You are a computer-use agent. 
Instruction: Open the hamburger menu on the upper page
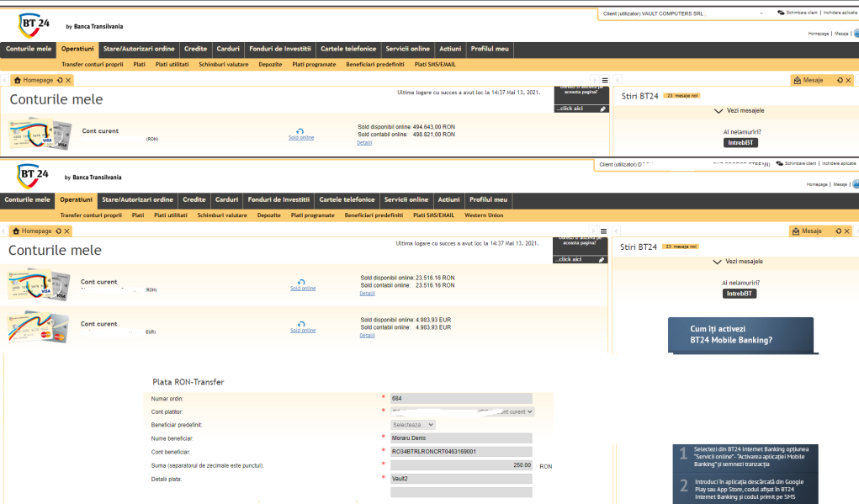605,80
